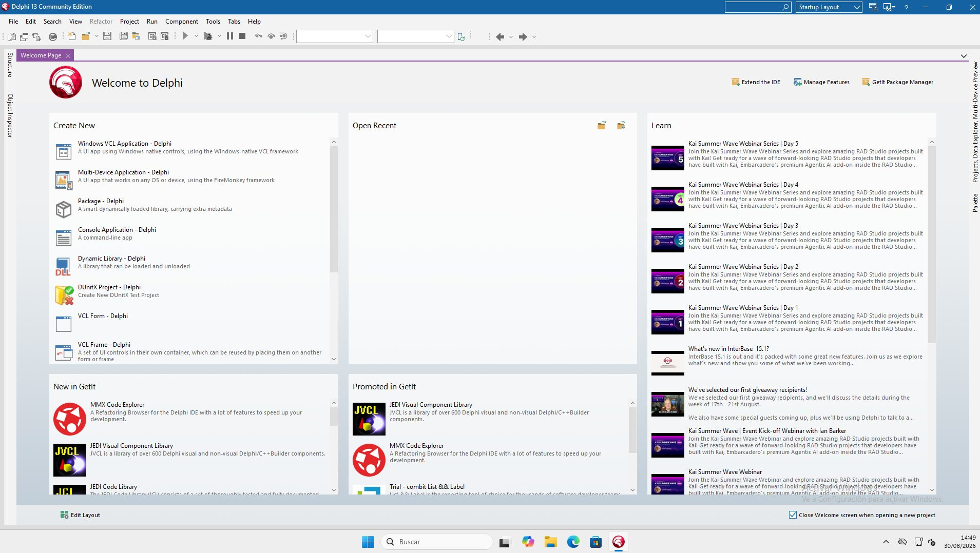Click the Save Desktop layout icon
Viewport: 980px width, 553px height.
[x=873, y=7]
